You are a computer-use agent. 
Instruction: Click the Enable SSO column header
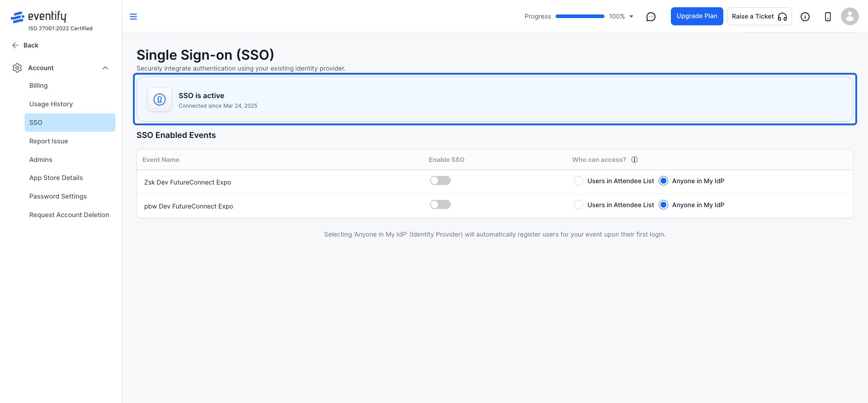click(447, 160)
